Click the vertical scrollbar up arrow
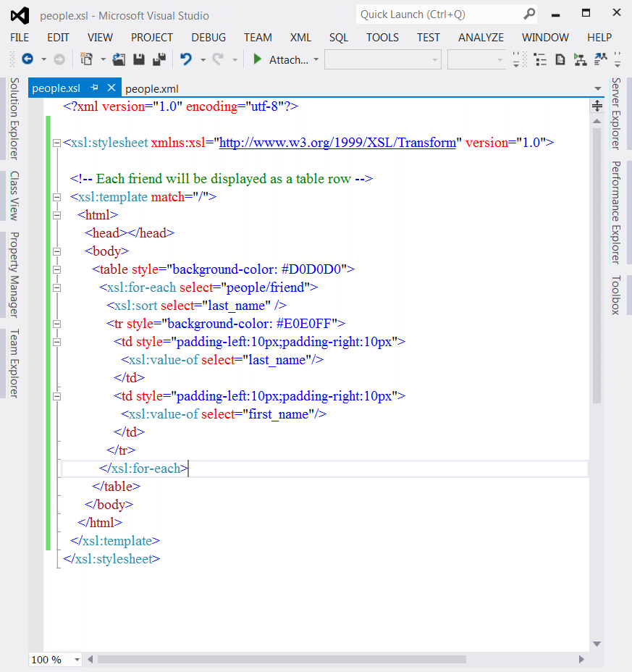 (597, 121)
